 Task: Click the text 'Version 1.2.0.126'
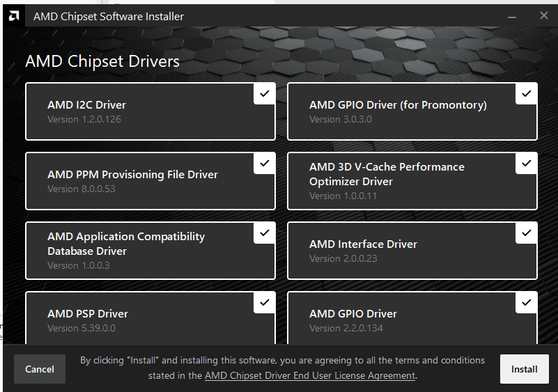coord(84,119)
